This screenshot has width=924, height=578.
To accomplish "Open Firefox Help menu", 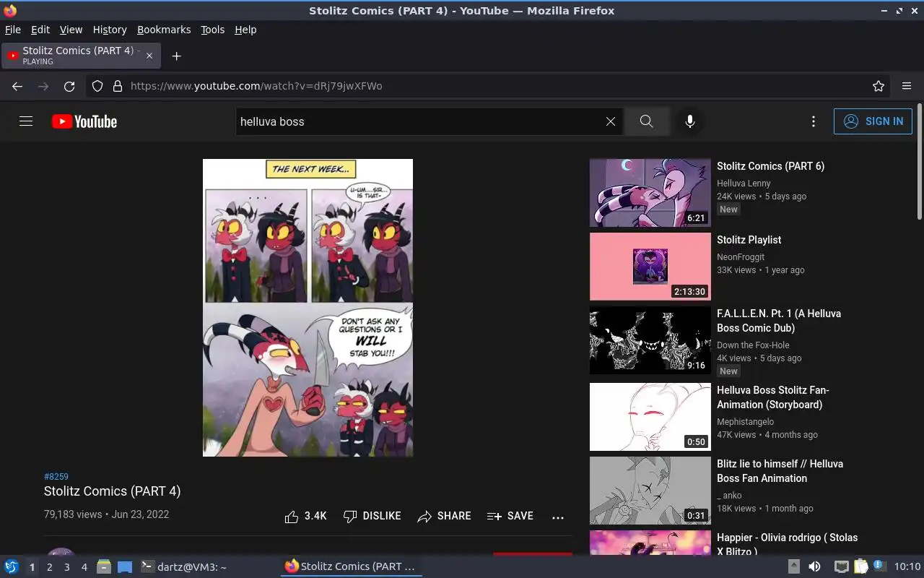I will [245, 30].
